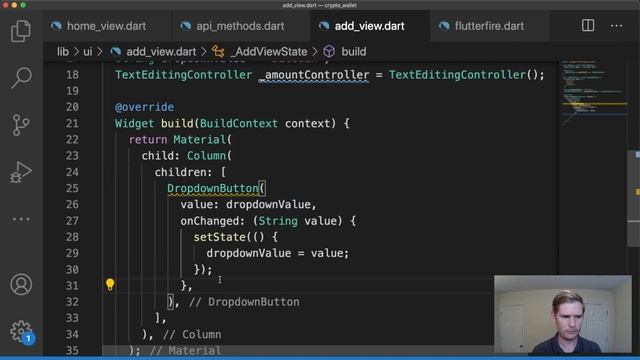Click the split editor right icon

(588, 26)
